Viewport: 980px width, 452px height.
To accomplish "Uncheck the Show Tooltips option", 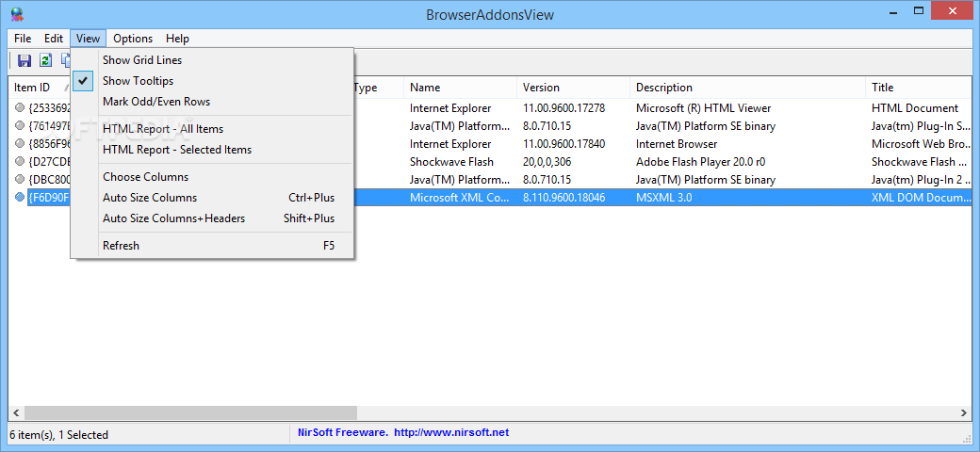I will [213, 81].
